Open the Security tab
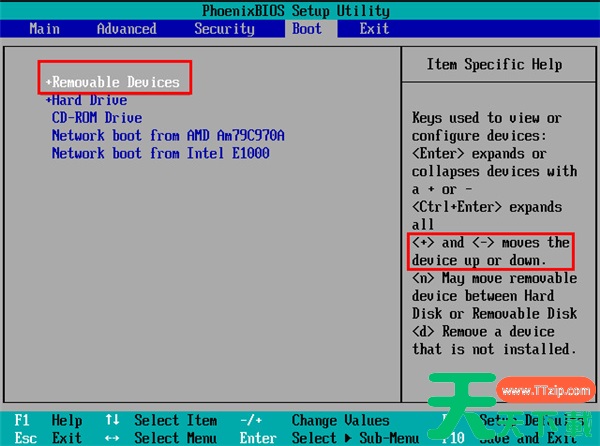 [x=224, y=29]
